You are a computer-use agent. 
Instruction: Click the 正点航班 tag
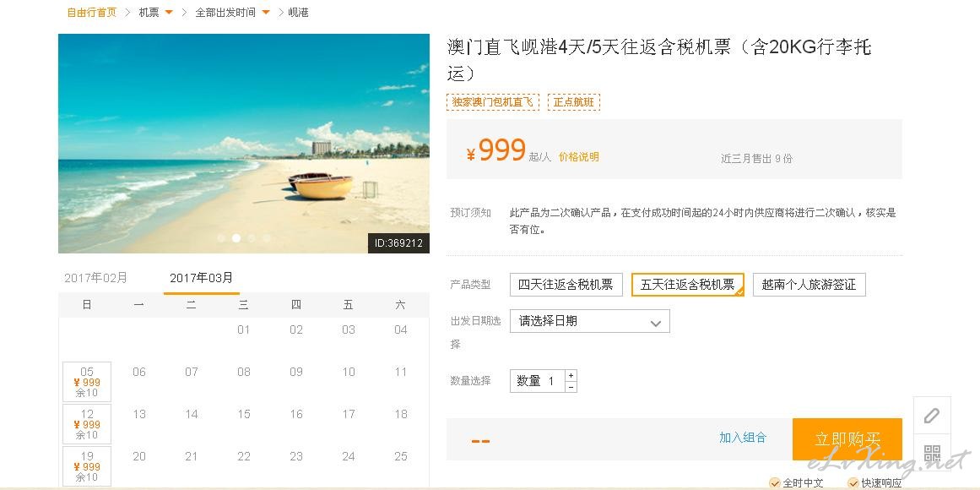574,102
